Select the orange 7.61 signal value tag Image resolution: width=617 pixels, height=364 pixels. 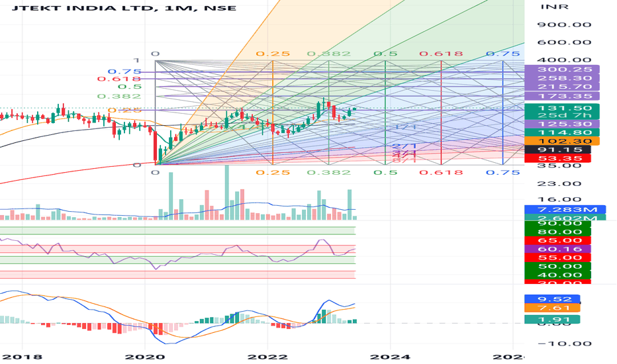[x=553, y=308]
